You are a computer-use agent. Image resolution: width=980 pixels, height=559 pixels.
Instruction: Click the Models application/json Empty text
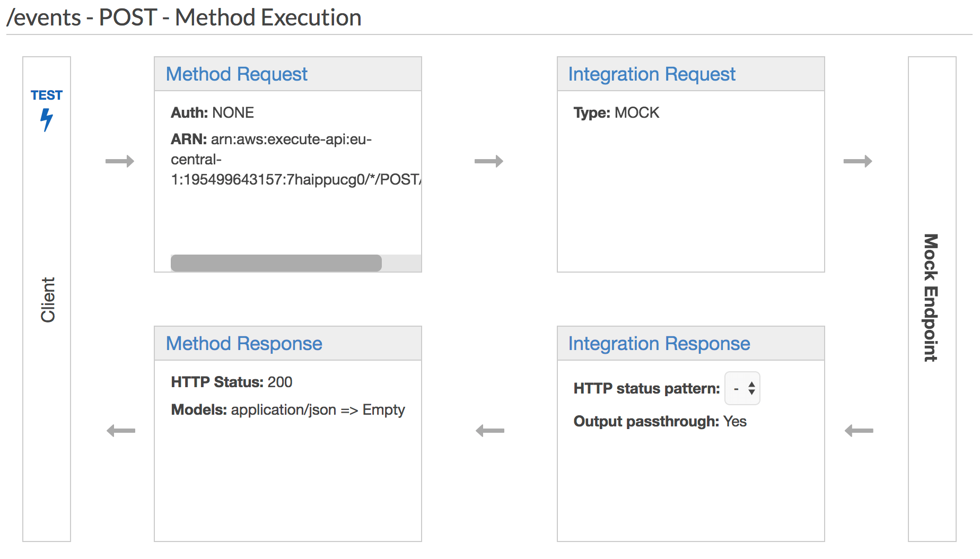287,410
